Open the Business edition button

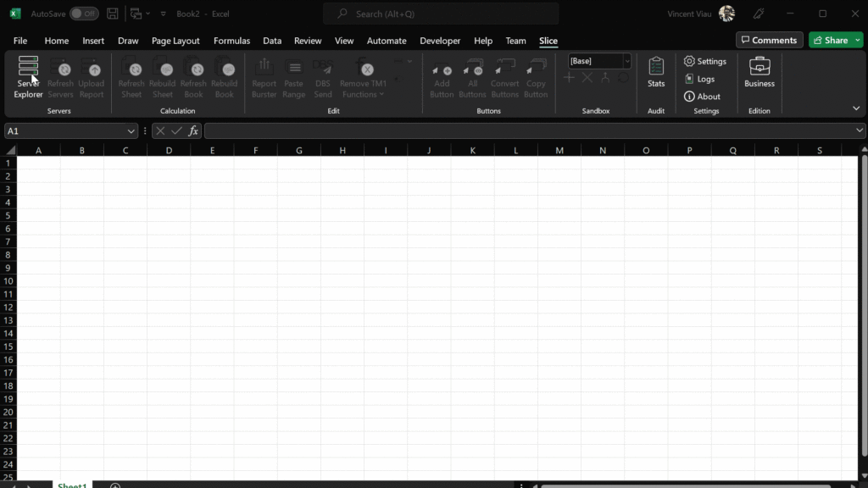pyautogui.click(x=759, y=73)
